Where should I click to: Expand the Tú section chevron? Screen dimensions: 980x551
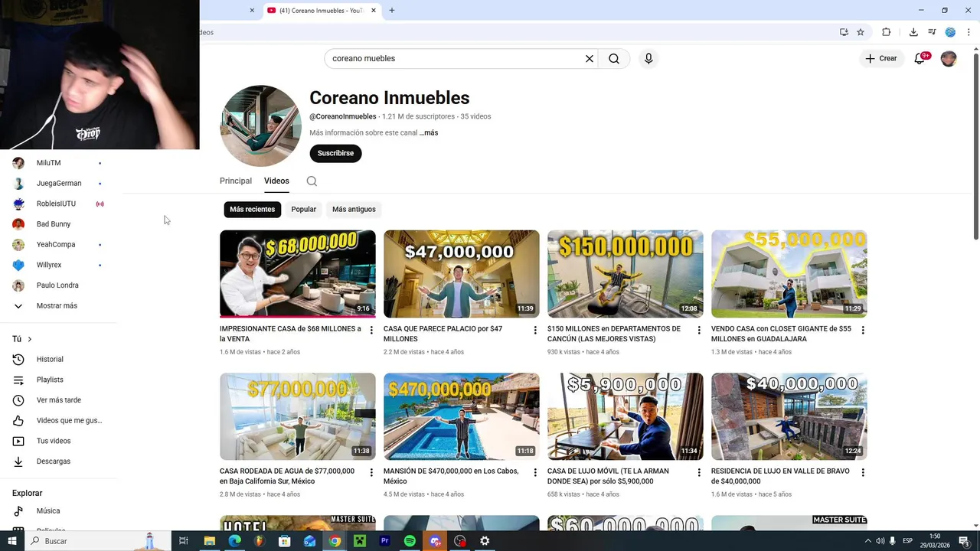30,339
